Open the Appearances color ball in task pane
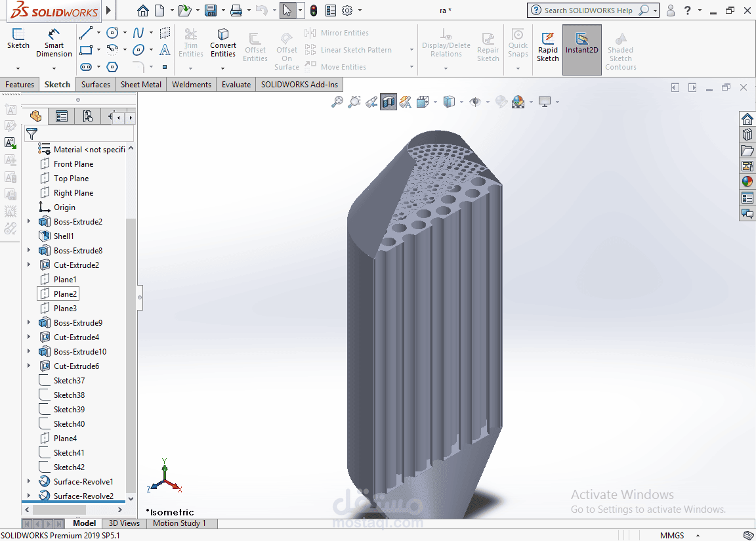756x541 pixels. (x=747, y=181)
